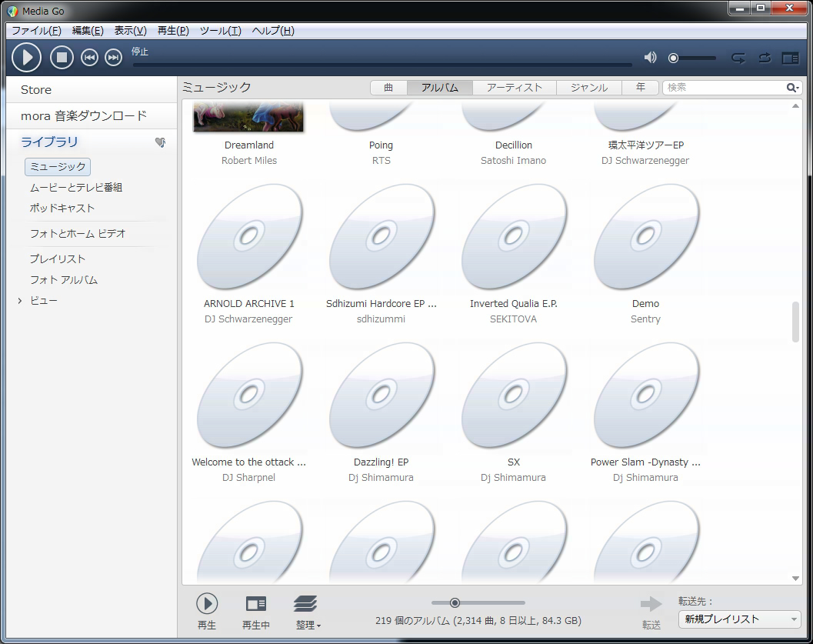Click artist name Robert Miles
The width and height of the screenshot is (813, 644).
(249, 161)
